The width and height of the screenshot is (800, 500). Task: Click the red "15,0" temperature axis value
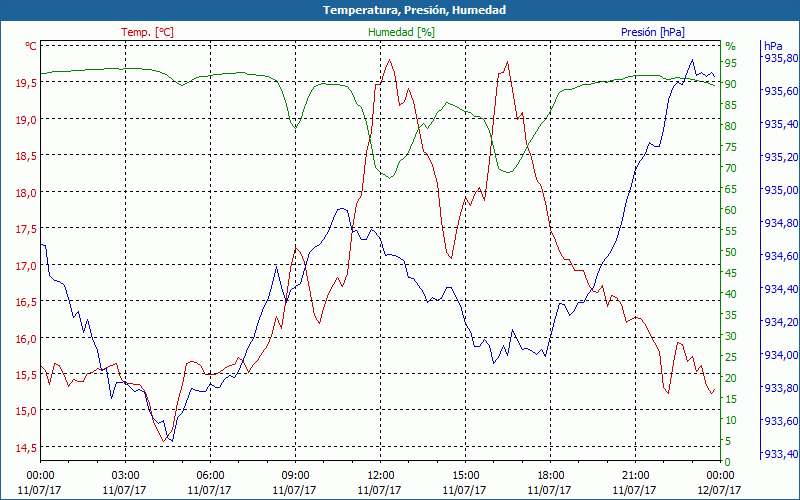26,411
